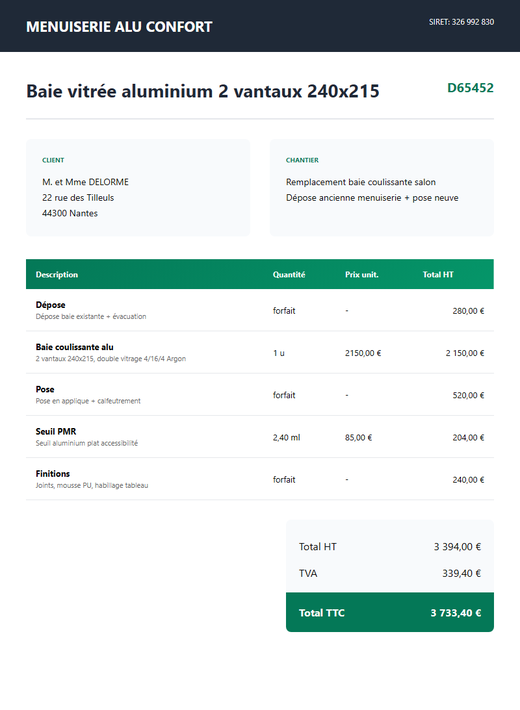Viewport: 520px width, 710px height.
Task: Select the Dépose line item row
Action: [260, 310]
